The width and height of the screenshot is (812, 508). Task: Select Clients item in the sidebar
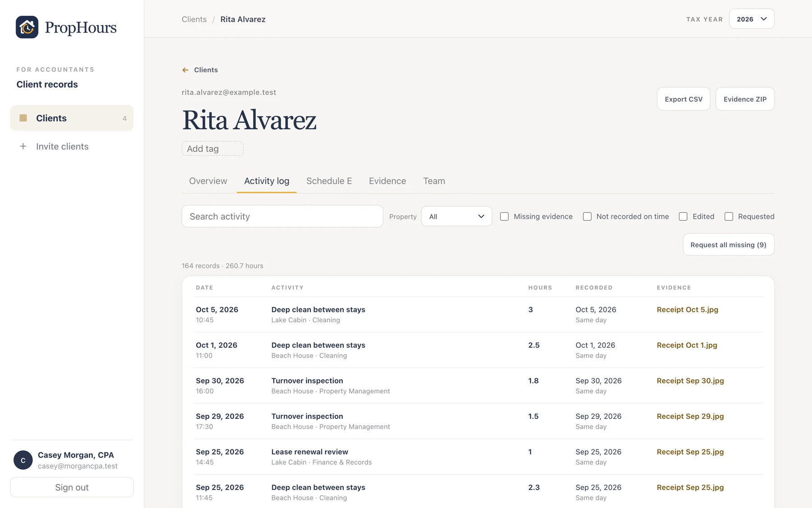point(72,118)
